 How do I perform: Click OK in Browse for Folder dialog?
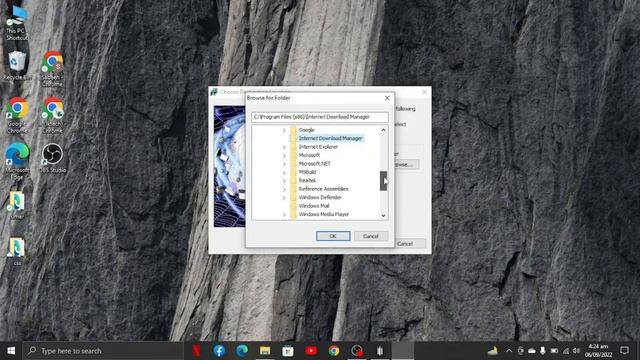click(333, 236)
